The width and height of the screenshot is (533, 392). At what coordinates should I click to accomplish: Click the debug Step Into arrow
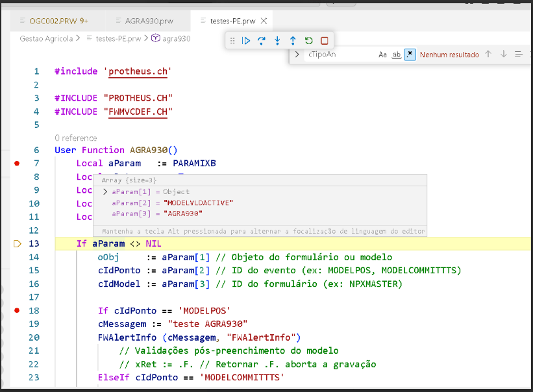pos(277,41)
